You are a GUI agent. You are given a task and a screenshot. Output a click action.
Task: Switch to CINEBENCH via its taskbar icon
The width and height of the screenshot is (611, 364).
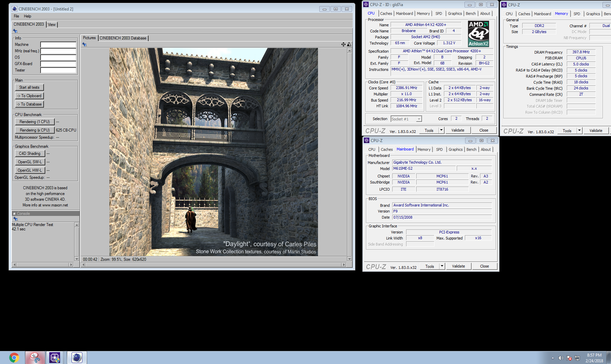tap(77, 358)
